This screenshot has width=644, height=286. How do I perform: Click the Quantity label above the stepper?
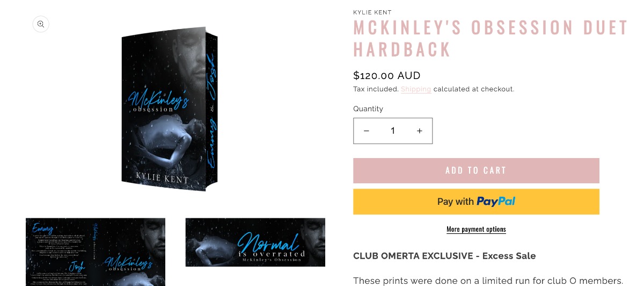coord(368,109)
